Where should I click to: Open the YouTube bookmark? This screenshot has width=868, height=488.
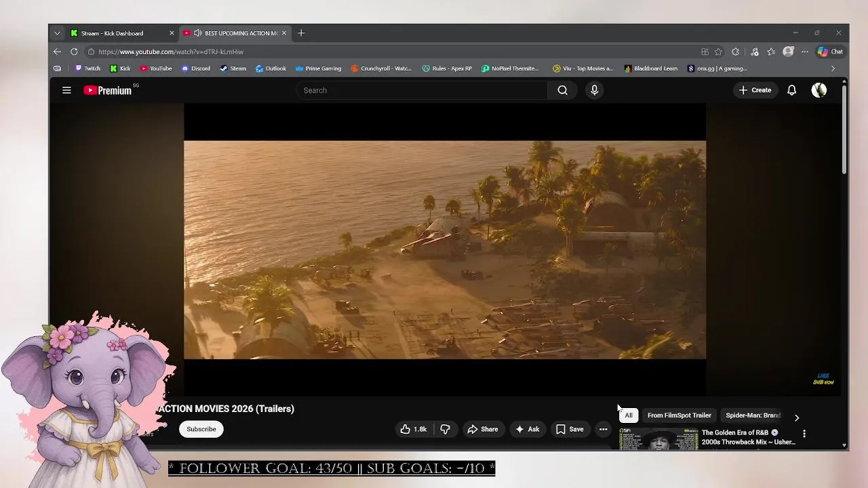point(156,68)
